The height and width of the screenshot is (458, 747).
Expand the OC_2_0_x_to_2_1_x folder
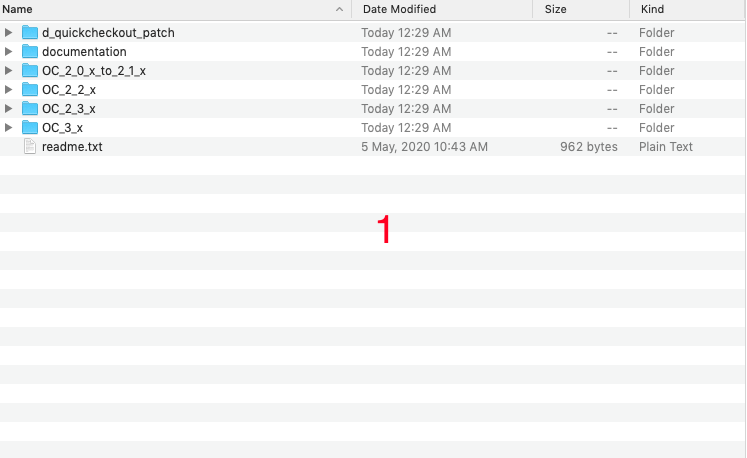tap(8, 71)
